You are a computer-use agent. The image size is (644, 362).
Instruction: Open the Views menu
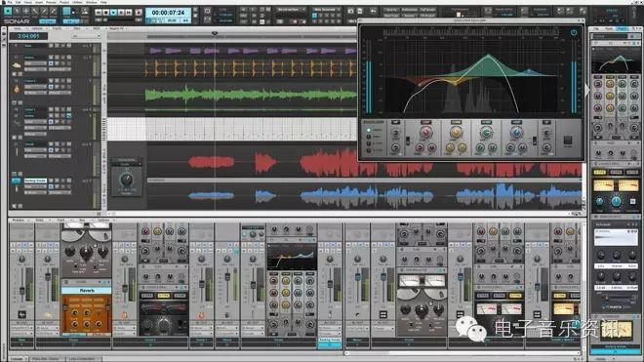pyautogui.click(x=28, y=2)
